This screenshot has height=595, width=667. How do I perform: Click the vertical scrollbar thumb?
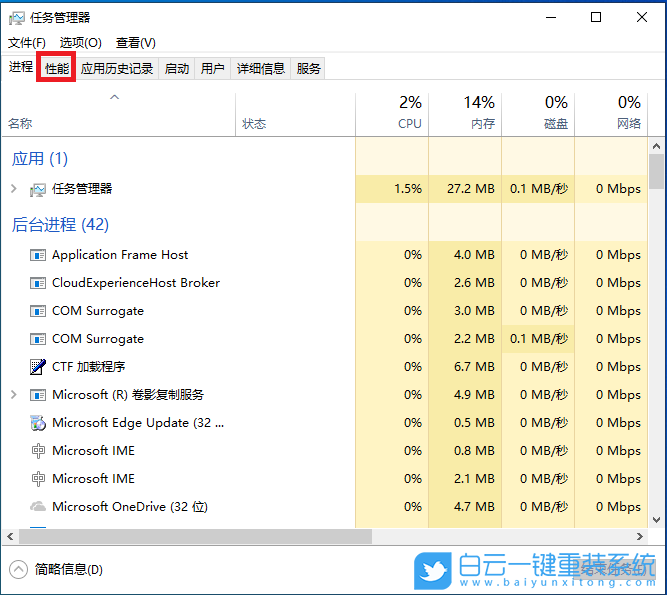point(656,171)
